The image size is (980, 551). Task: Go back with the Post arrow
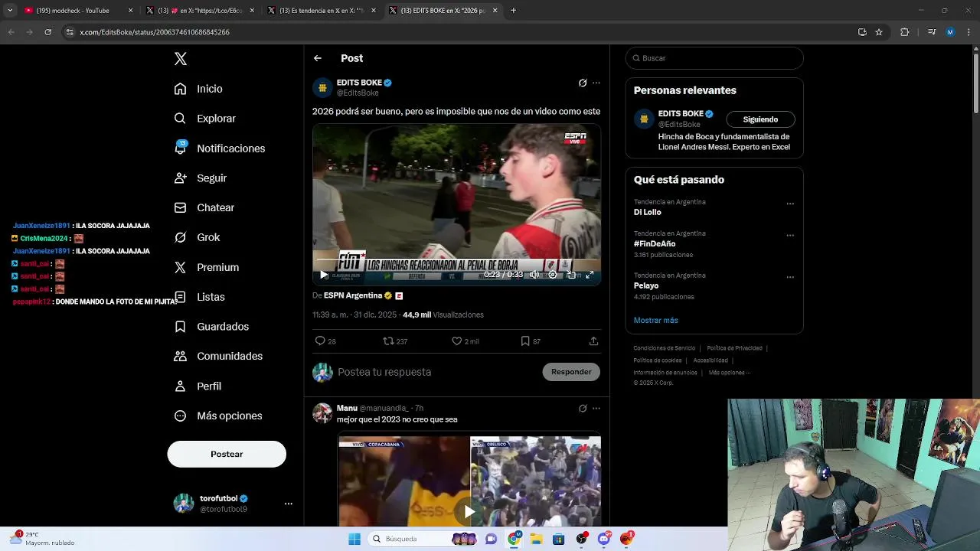[x=318, y=58]
